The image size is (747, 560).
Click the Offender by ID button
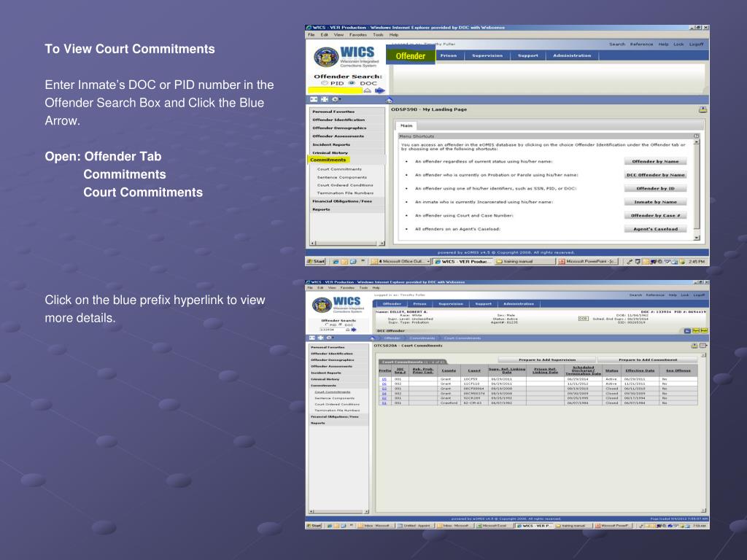click(x=656, y=189)
